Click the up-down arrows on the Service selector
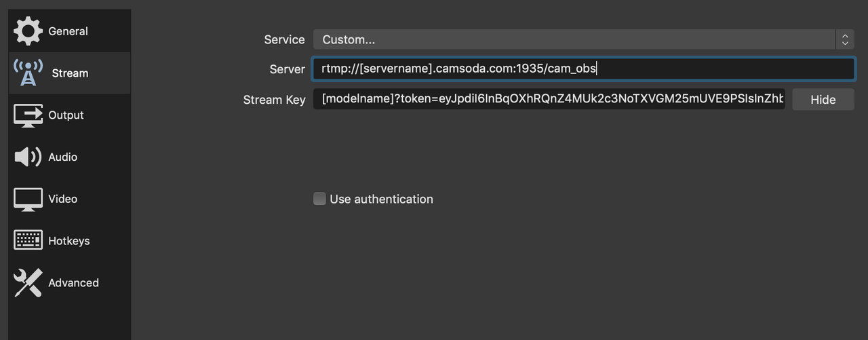This screenshot has width=868, height=340. click(x=845, y=39)
